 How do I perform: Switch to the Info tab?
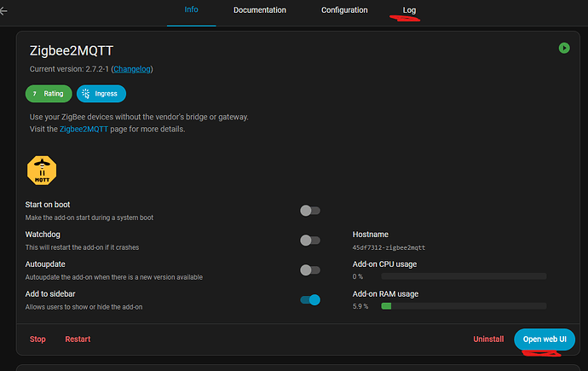tap(191, 9)
